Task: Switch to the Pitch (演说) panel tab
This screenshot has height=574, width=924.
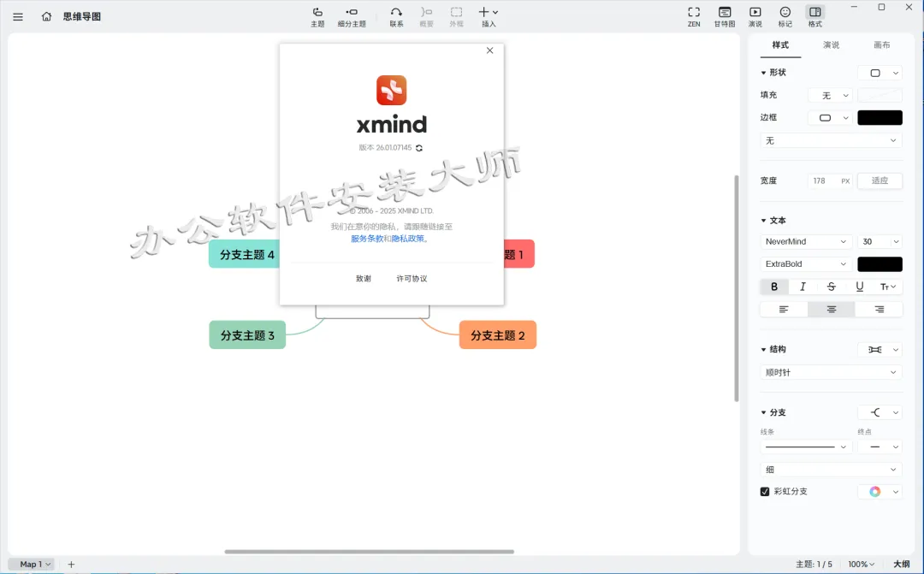Action: point(831,45)
